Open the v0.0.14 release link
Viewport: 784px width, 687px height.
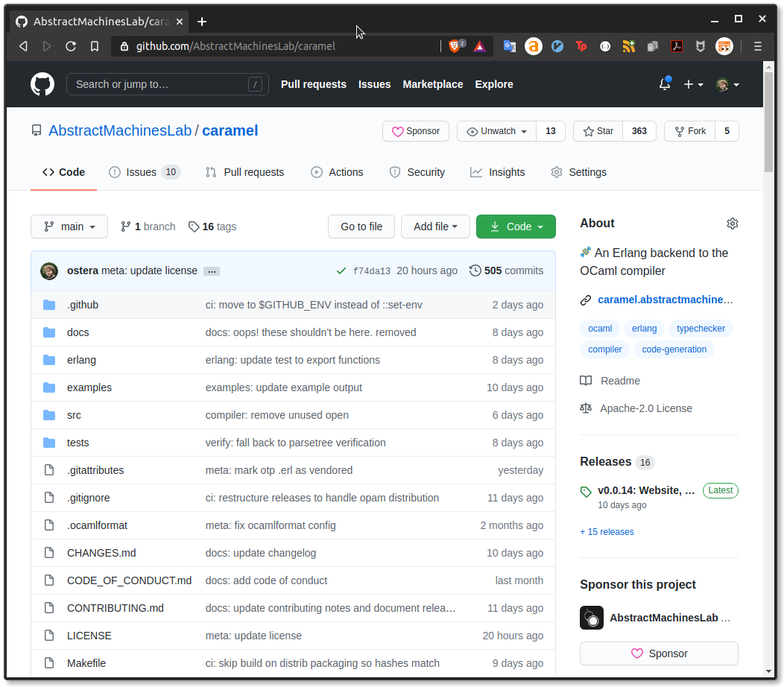646,490
